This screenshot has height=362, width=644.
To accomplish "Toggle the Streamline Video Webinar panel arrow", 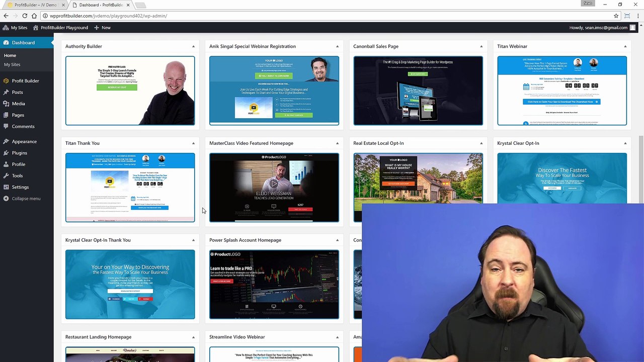I will coord(337,337).
